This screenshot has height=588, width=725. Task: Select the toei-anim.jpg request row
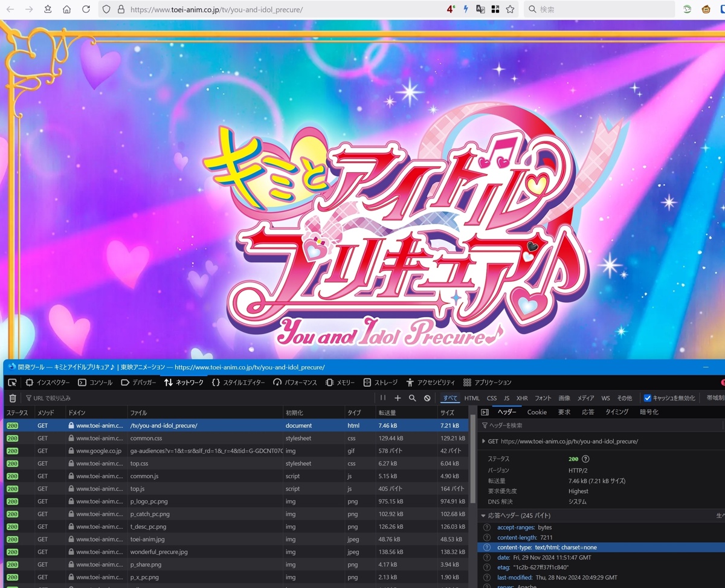pos(237,539)
